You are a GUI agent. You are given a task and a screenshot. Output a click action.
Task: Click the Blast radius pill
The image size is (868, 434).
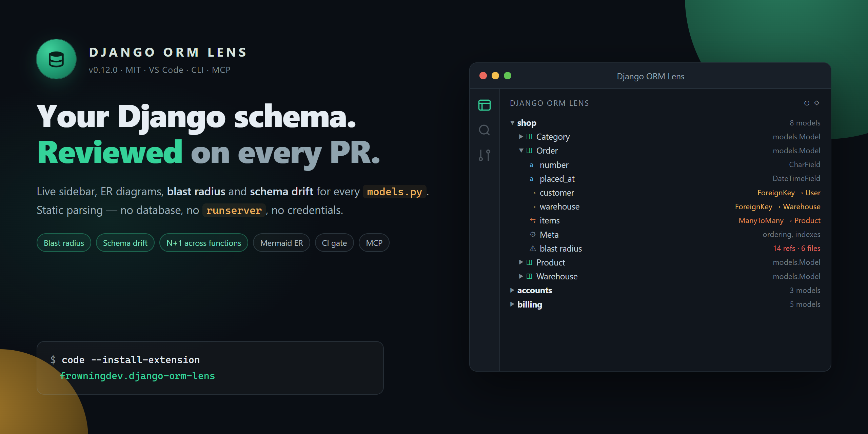click(x=64, y=243)
